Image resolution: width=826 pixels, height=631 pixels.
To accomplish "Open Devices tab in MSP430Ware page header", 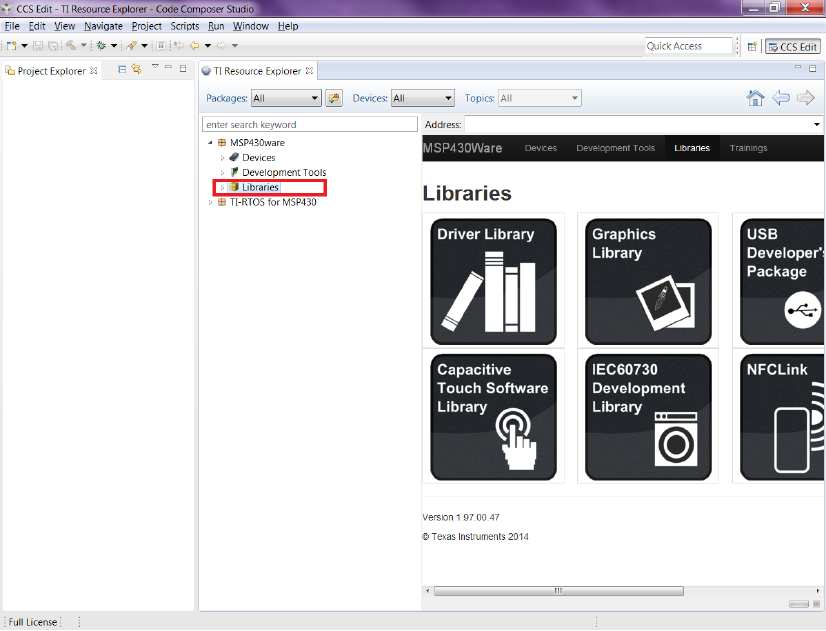I will pos(540,148).
